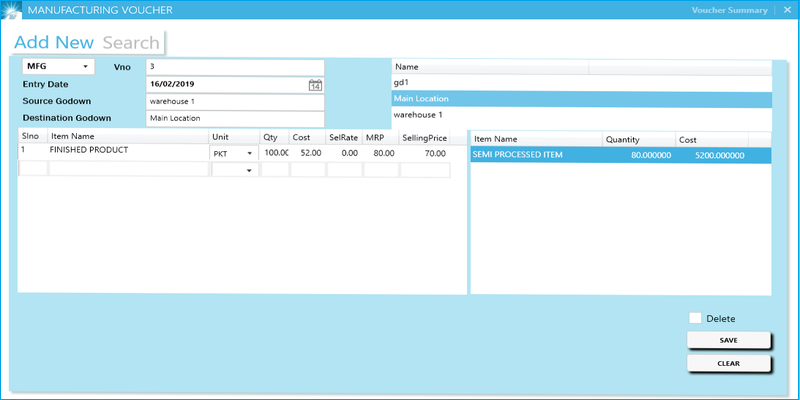Tick the Delete checkbox
800x400 pixels.
[695, 318]
